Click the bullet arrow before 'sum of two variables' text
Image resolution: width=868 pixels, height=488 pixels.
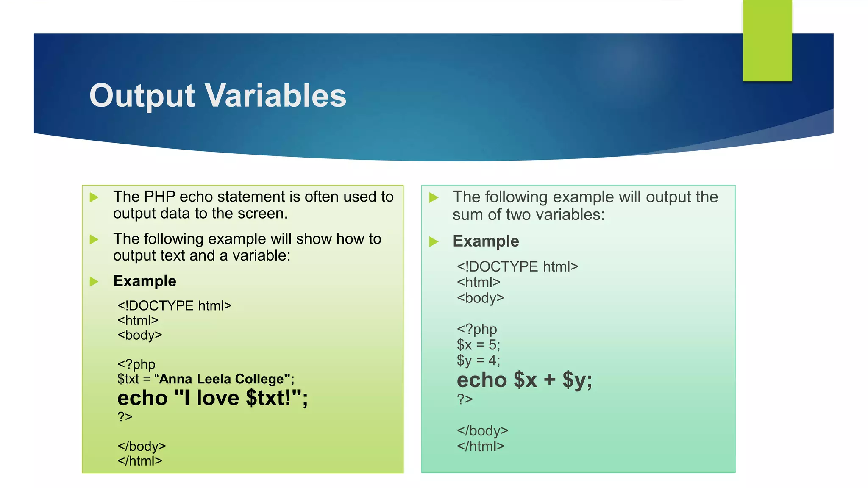tap(434, 198)
